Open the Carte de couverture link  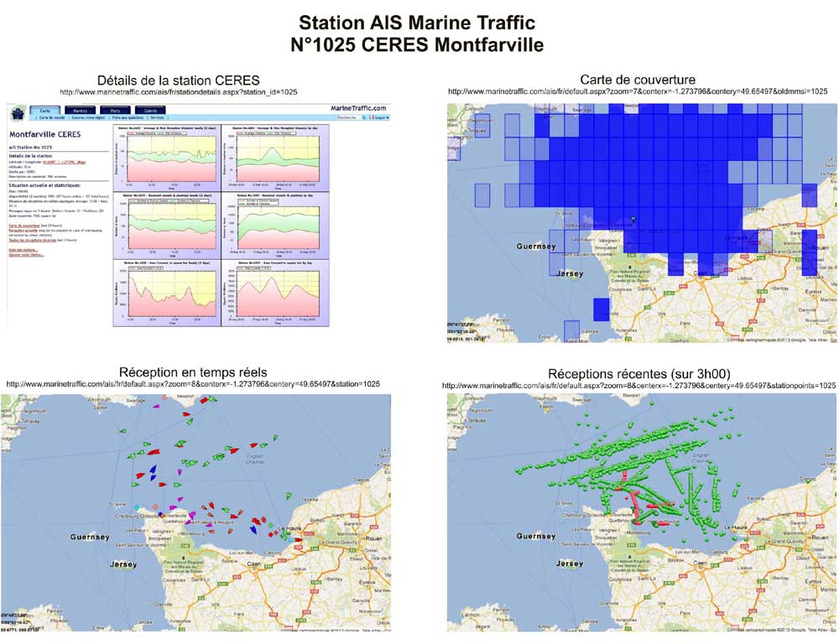[24, 226]
